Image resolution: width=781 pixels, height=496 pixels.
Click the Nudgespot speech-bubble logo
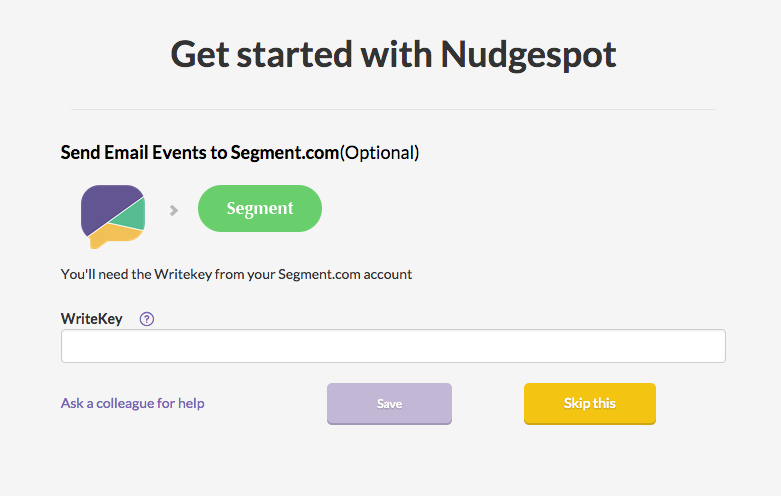click(113, 215)
